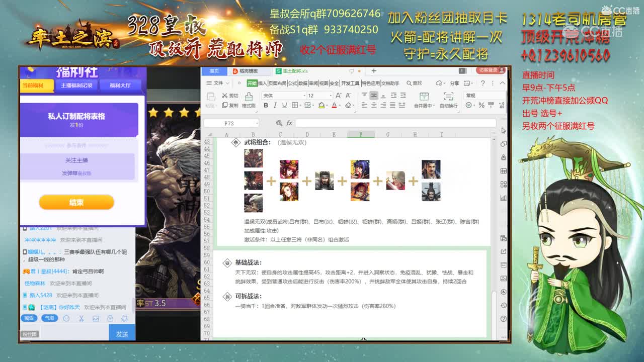Toggle italic formatting
The image size is (644, 362).
tap(275, 106)
